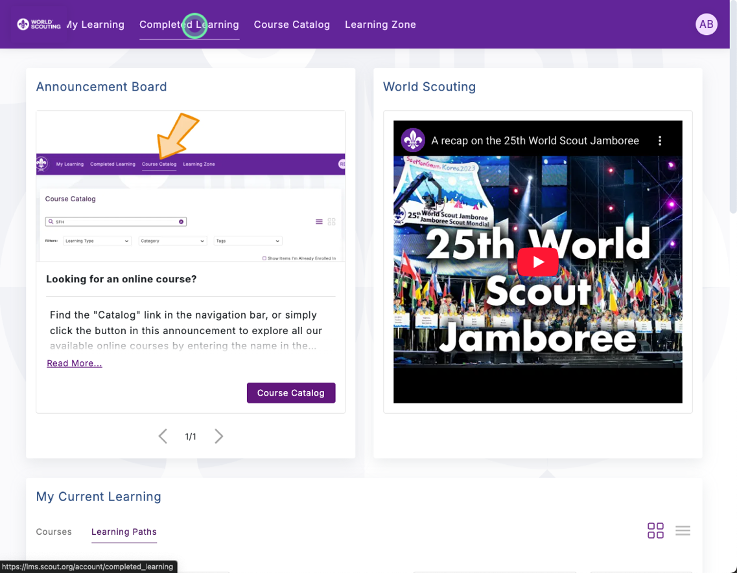Open the video's three-dot options menu
This screenshot has width=738, height=574.
point(660,141)
